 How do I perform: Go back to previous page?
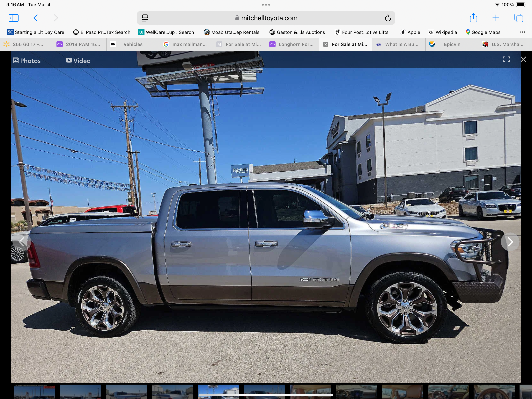click(35, 18)
